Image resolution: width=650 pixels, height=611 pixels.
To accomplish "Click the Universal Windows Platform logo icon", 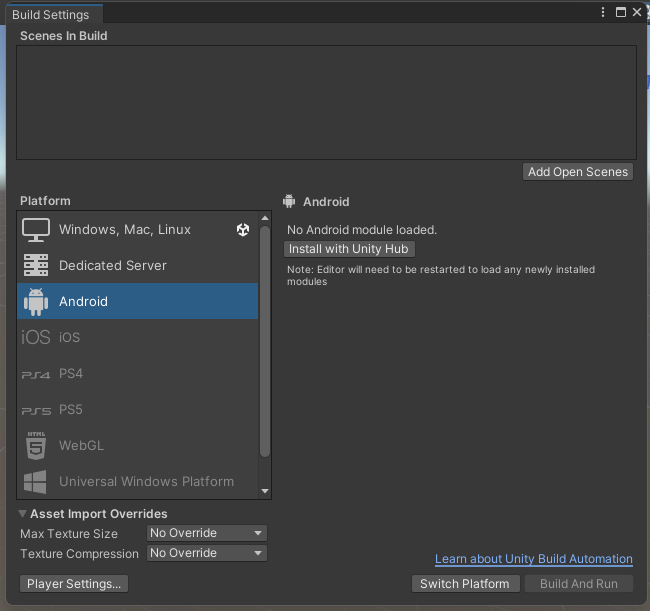I will 35,482.
